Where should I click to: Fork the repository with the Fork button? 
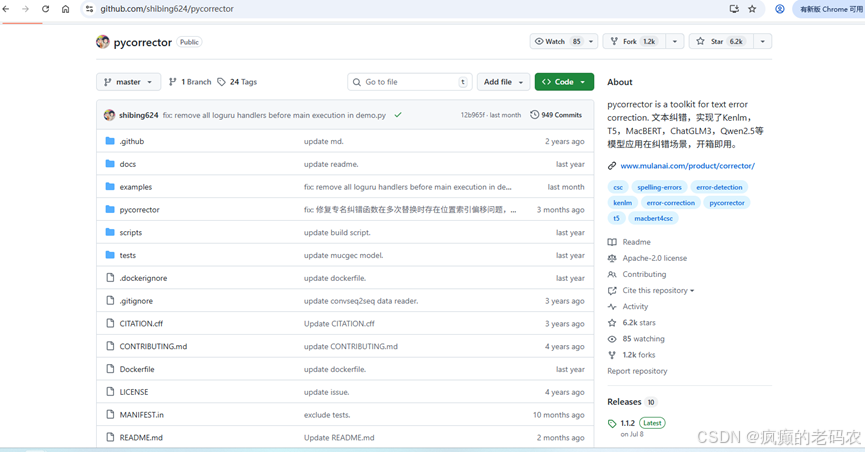634,41
